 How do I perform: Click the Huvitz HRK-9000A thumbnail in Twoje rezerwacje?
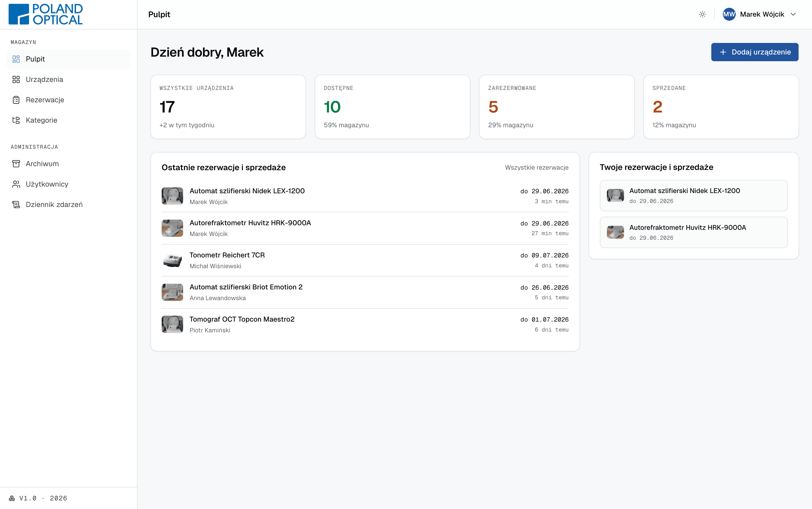pyautogui.click(x=615, y=232)
